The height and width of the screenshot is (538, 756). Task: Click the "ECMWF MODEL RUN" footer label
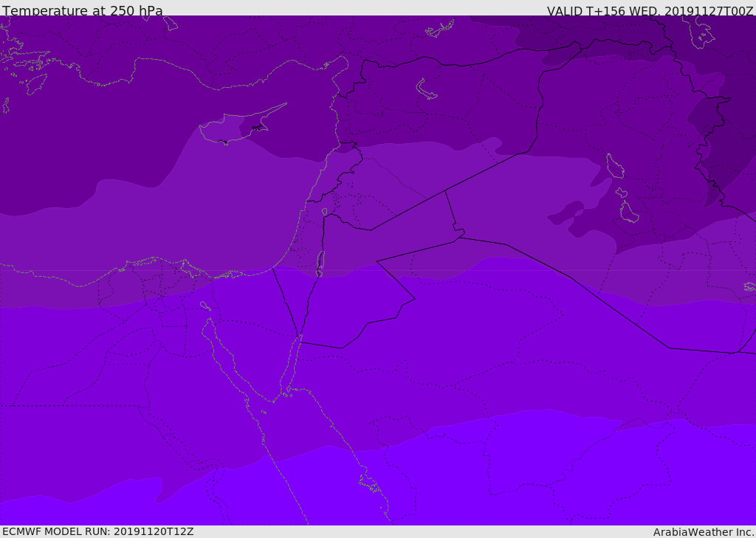(x=97, y=531)
